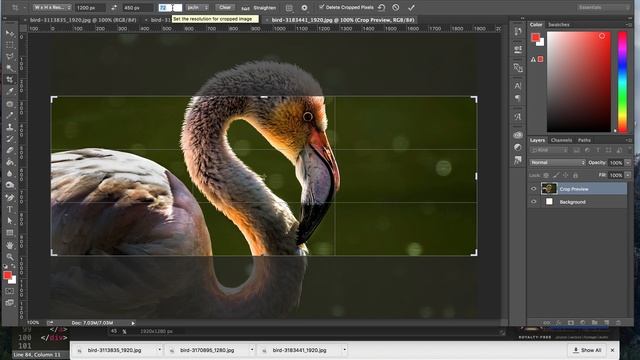Screen dimensions: 640x360
Task: Click the Straighten button
Action: 260,8
